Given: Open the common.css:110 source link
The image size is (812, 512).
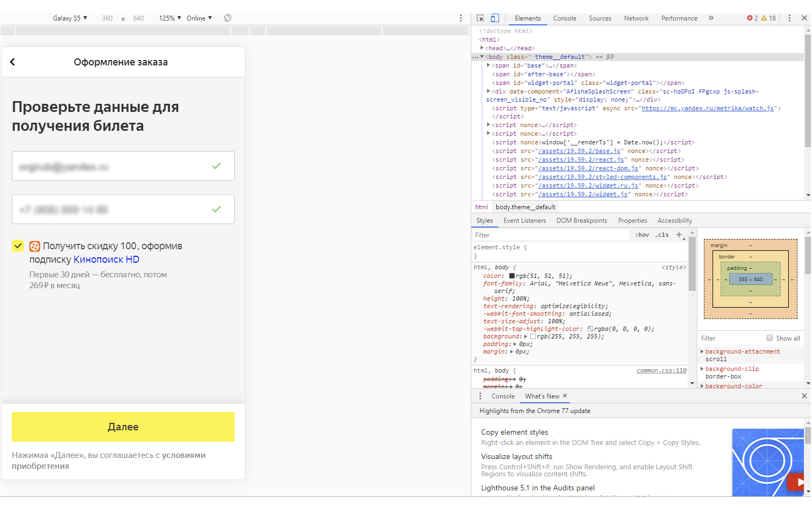Looking at the screenshot, I should [662, 370].
